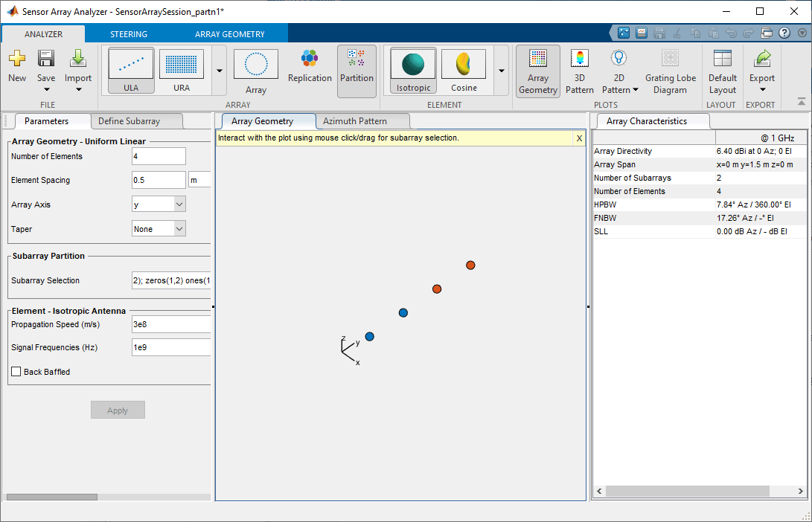Click the blue element nearest the axes
Screen dimensions: 812x522
point(369,336)
